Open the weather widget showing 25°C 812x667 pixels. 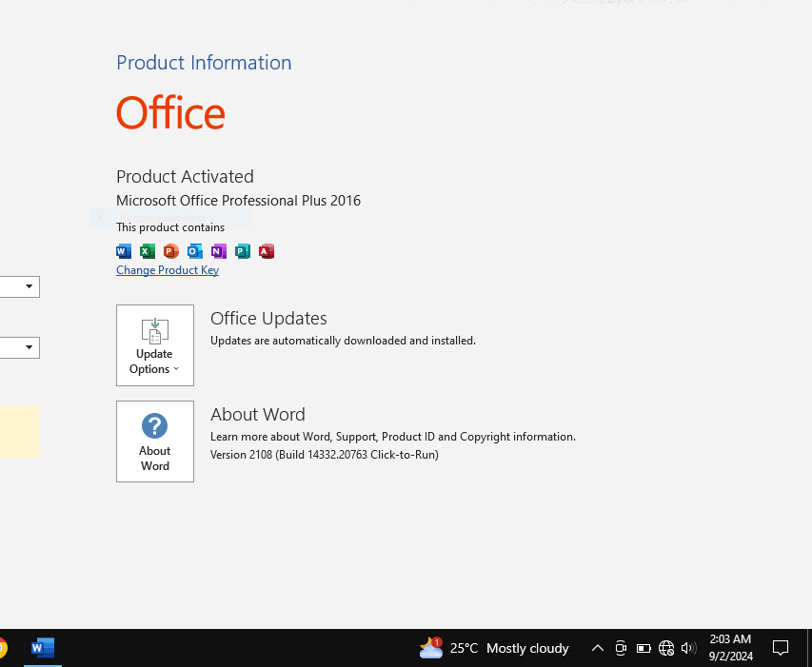click(x=494, y=648)
